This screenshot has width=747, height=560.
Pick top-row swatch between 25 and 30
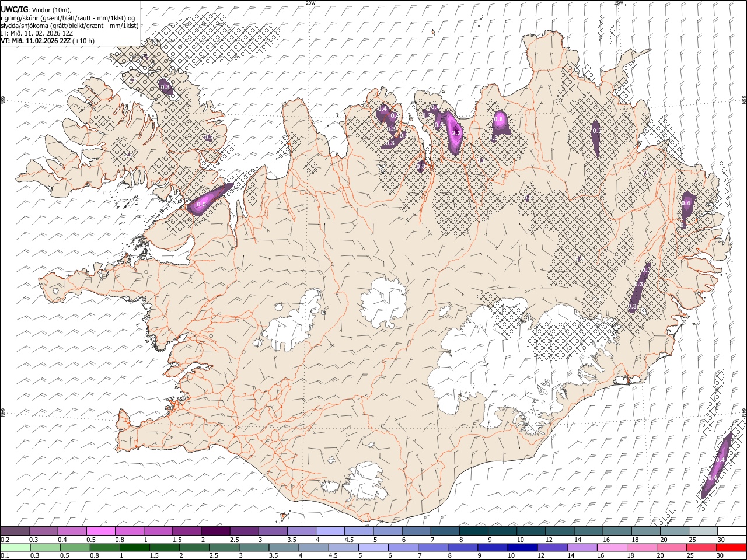tap(703, 531)
